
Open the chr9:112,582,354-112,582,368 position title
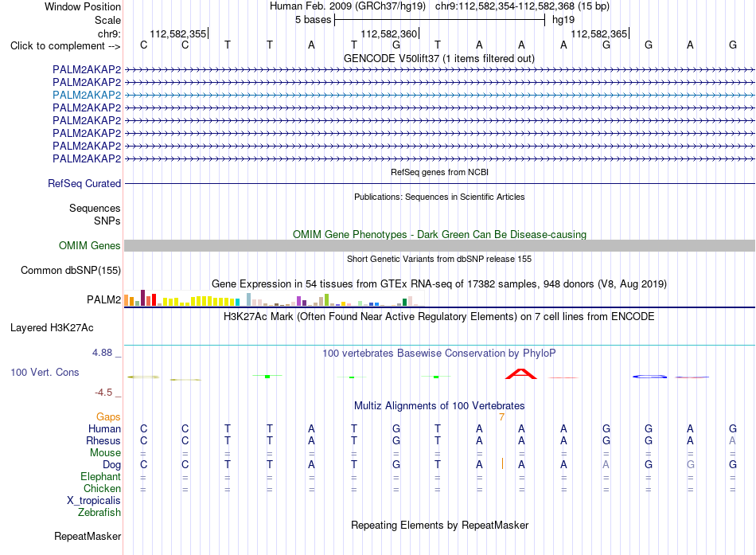tap(522, 6)
